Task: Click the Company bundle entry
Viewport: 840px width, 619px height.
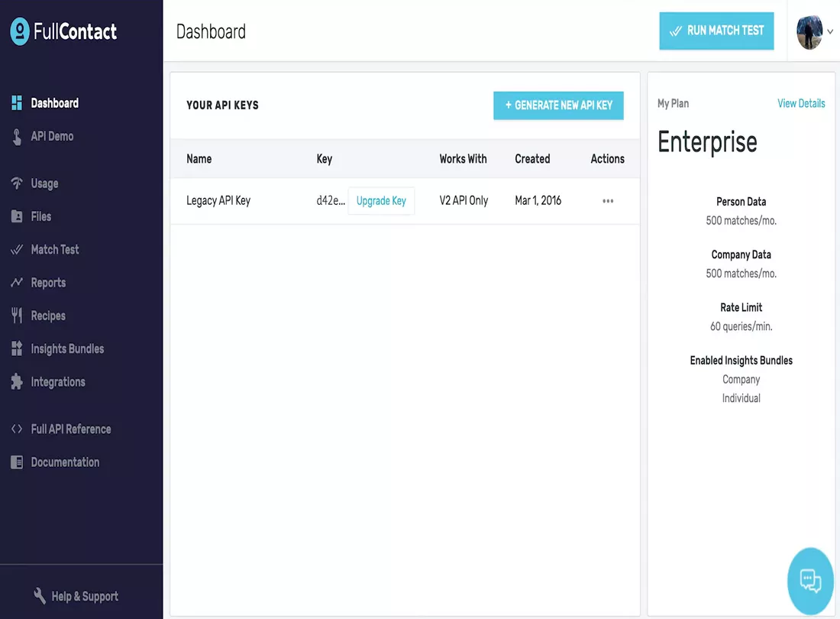Action: tap(741, 380)
